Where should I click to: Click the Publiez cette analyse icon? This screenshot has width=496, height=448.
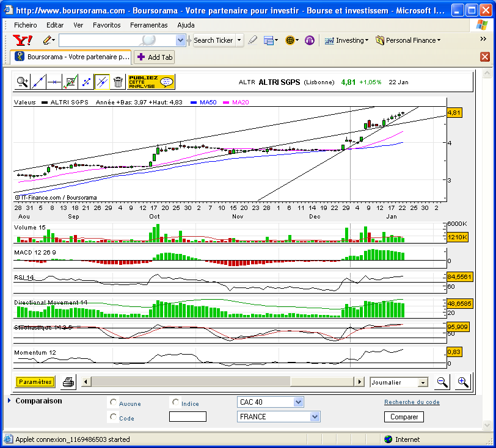point(151,82)
